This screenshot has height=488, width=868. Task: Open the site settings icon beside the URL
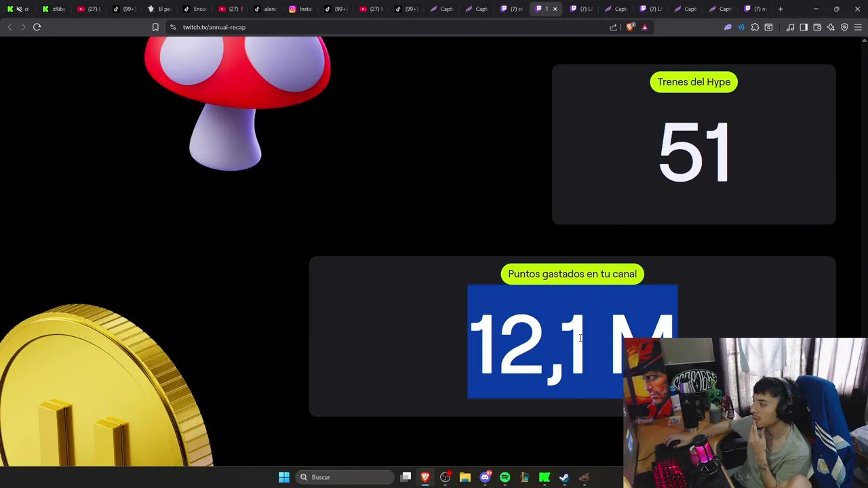(173, 27)
